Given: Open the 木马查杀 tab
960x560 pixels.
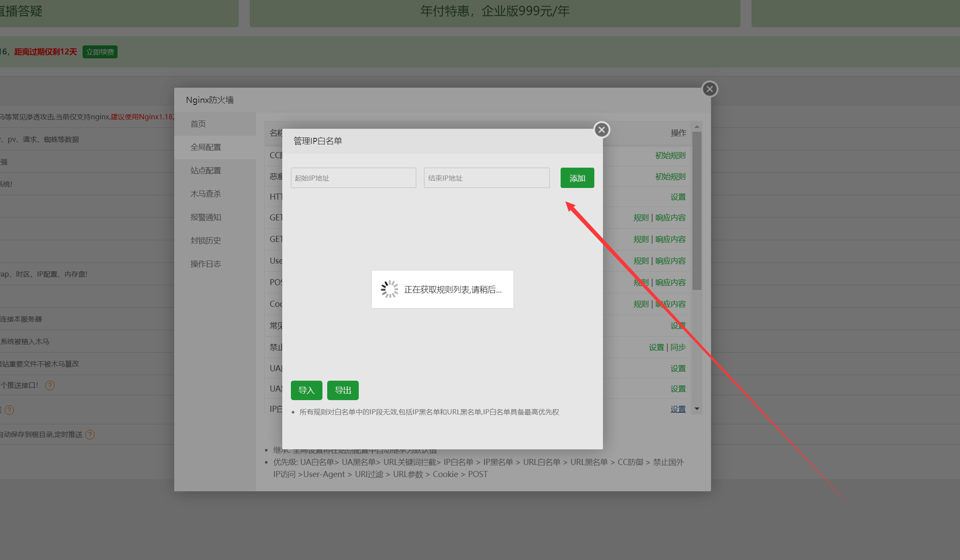Looking at the screenshot, I should tap(206, 194).
